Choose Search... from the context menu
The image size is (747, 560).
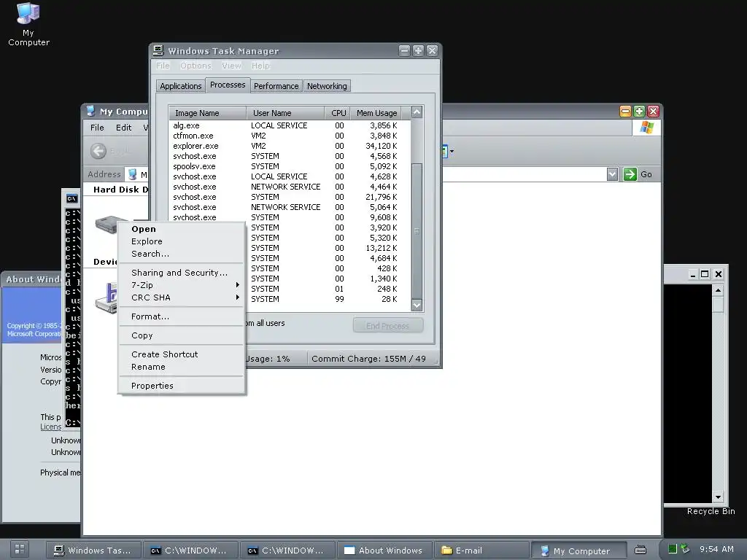(182, 253)
